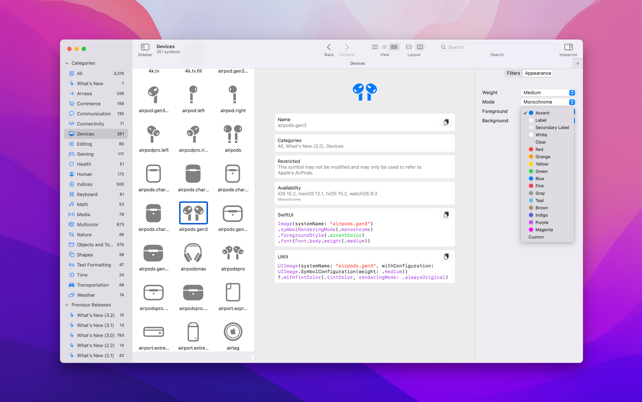Copy the symbol name airpods.gen3

click(446, 122)
